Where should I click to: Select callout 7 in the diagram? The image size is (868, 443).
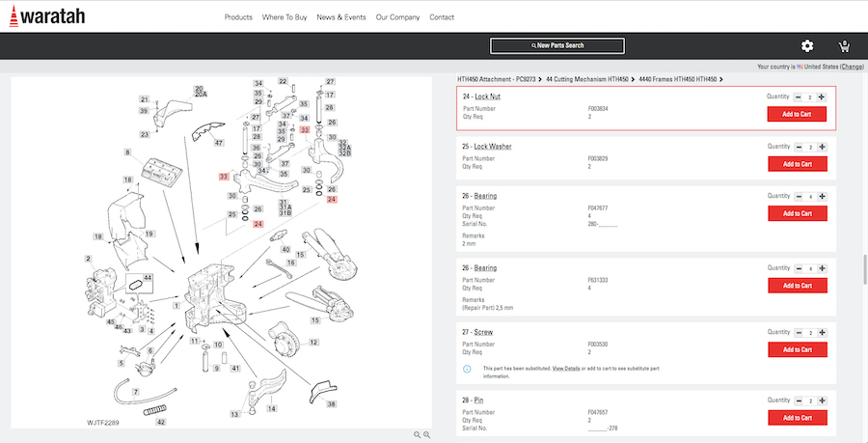(x=136, y=392)
